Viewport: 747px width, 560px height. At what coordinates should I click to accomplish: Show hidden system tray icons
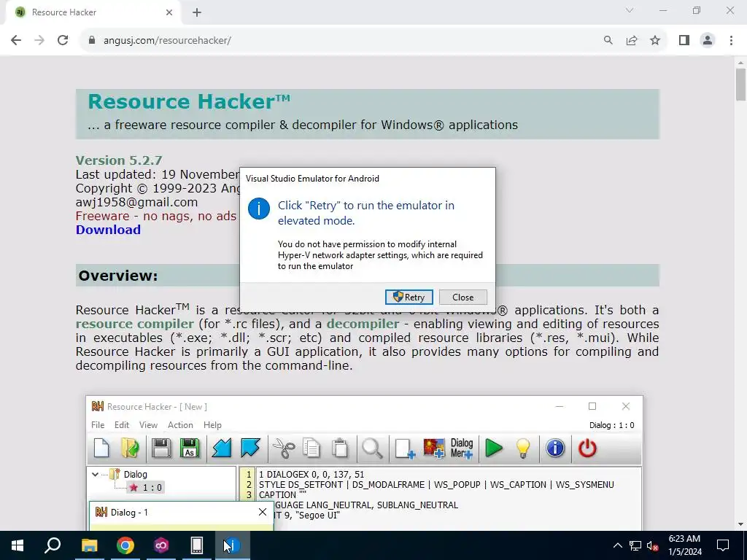tap(617, 545)
